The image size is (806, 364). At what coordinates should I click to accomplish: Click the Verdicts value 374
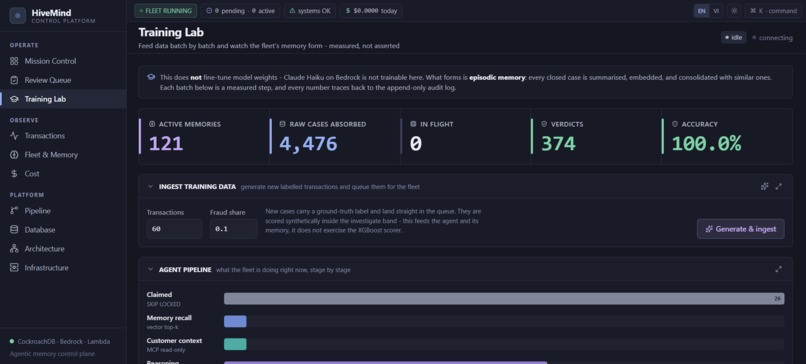pos(558,143)
